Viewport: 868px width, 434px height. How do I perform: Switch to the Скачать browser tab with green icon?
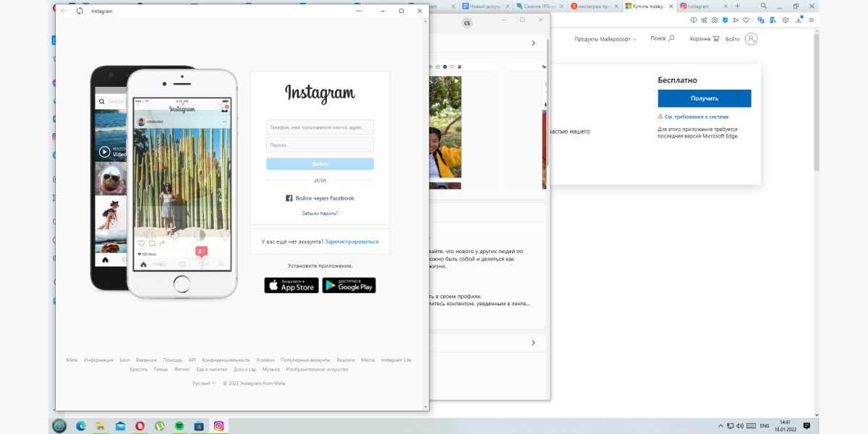540,6
